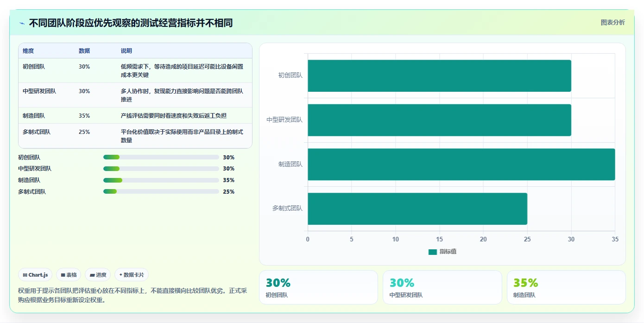The width and height of the screenshot is (644, 323).
Task: Click the description starting with 平台化价值
Action: tap(182, 136)
